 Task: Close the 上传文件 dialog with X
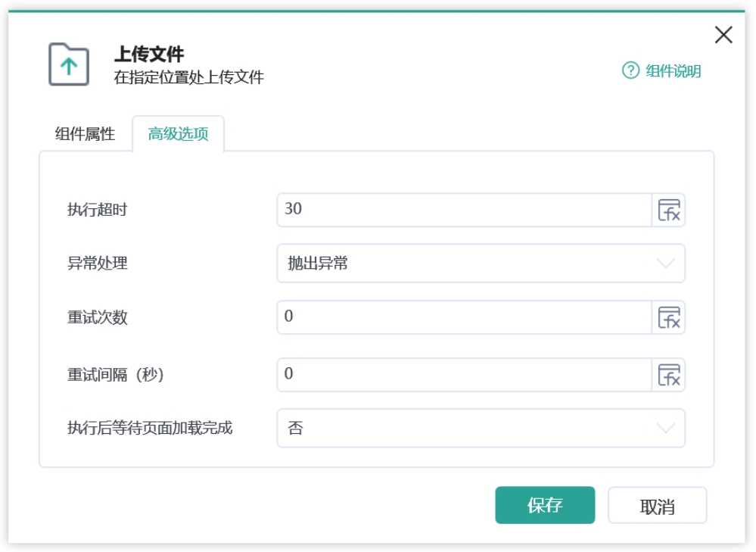[723, 35]
